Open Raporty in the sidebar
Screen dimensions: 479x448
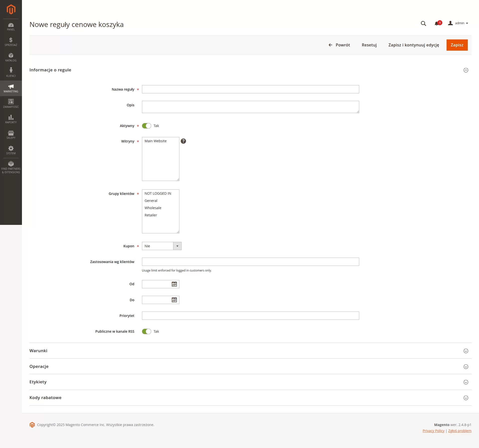[x=11, y=119]
